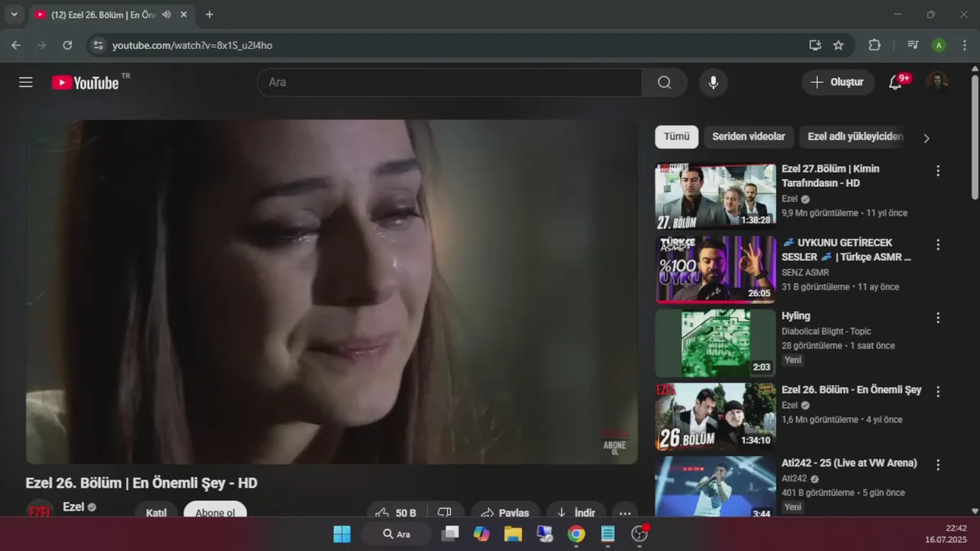Open Ezel 27.Bölüm video thumbnail
Image resolution: width=980 pixels, height=551 pixels.
(715, 197)
